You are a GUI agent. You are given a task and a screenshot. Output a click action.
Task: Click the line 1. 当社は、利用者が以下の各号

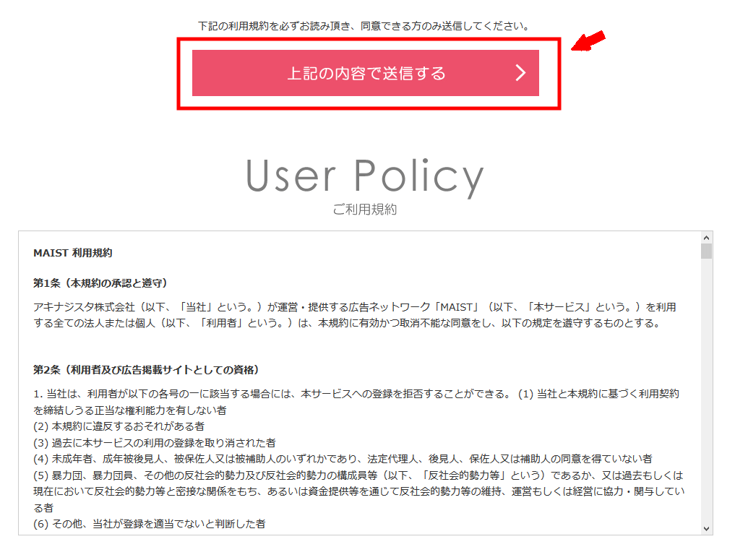[x=356, y=402]
